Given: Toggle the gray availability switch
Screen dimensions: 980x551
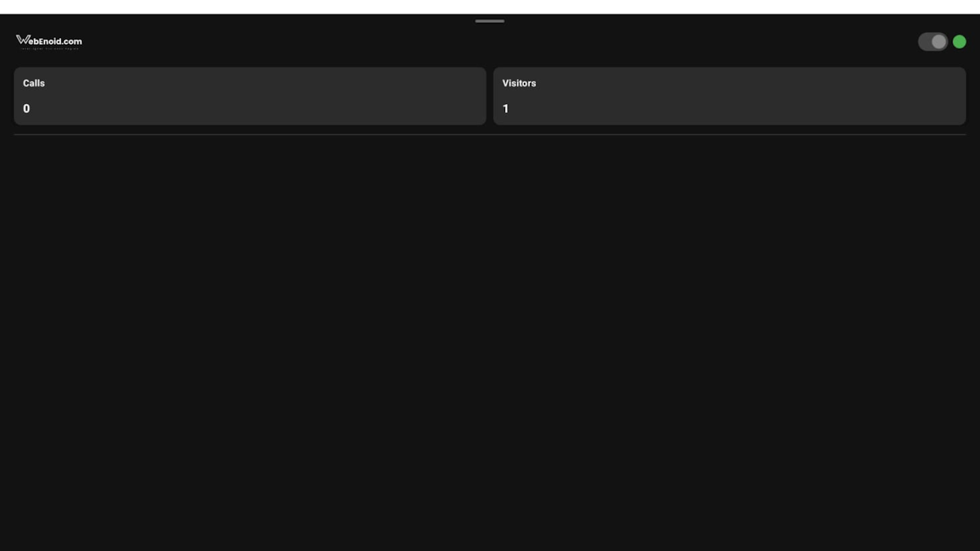Looking at the screenshot, I should (933, 42).
